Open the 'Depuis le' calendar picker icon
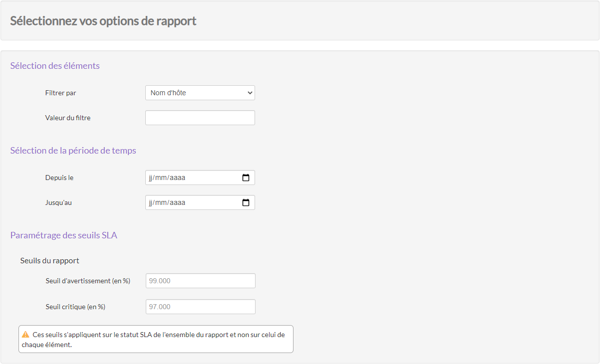 [x=246, y=178]
